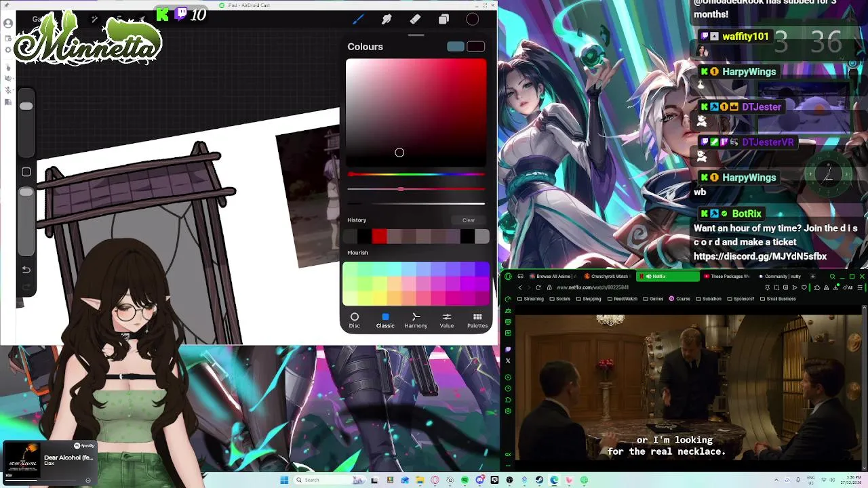Switch to the Classic colour tab
This screenshot has width=868, height=488.
(x=385, y=320)
